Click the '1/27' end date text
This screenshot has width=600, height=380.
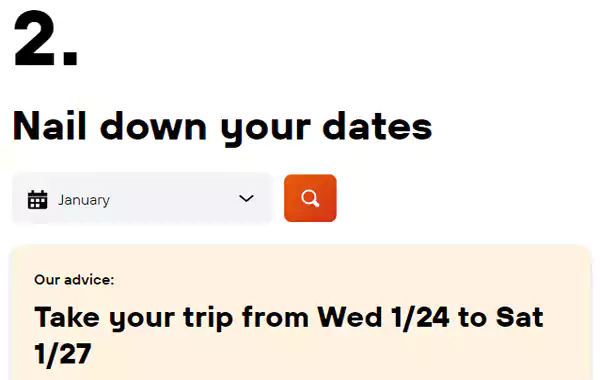(x=63, y=354)
